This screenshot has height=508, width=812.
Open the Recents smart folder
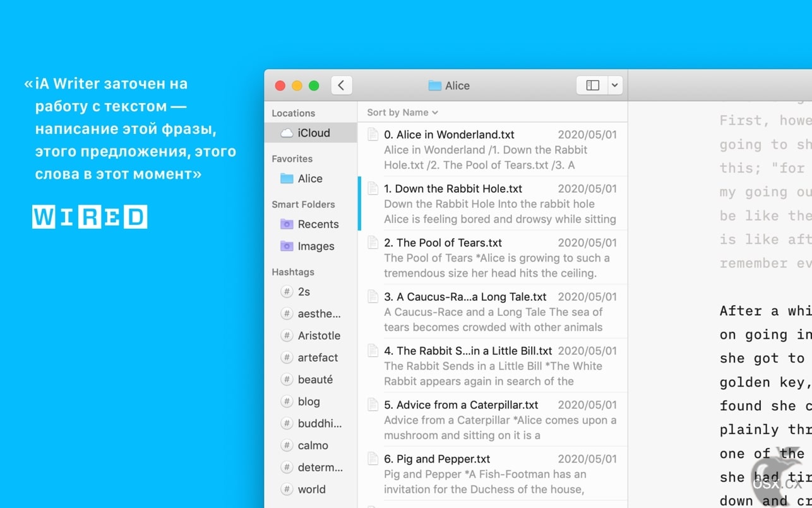coord(311,224)
